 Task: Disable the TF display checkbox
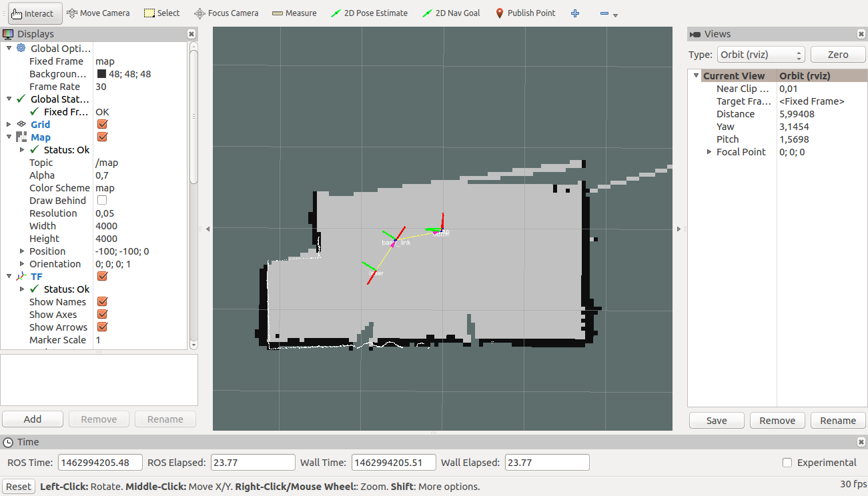pyautogui.click(x=102, y=277)
